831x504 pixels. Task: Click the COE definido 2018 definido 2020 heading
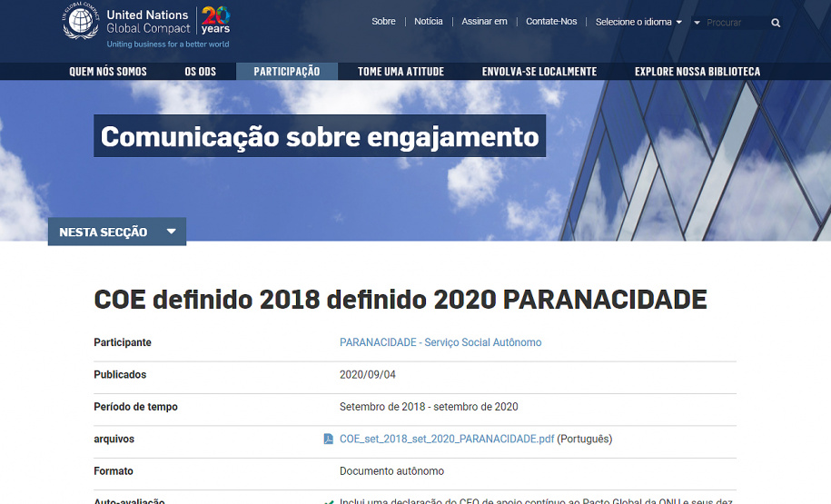(401, 300)
